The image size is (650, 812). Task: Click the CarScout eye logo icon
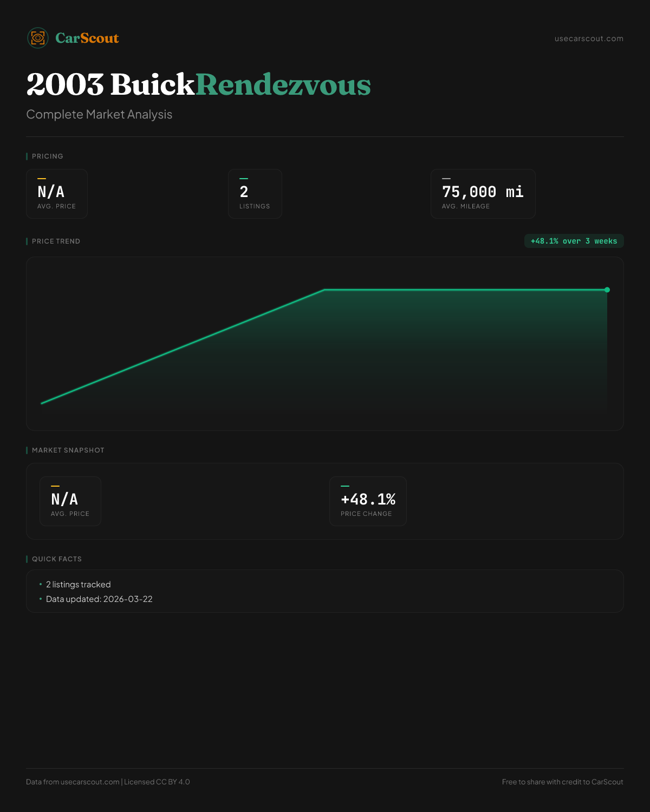38,38
